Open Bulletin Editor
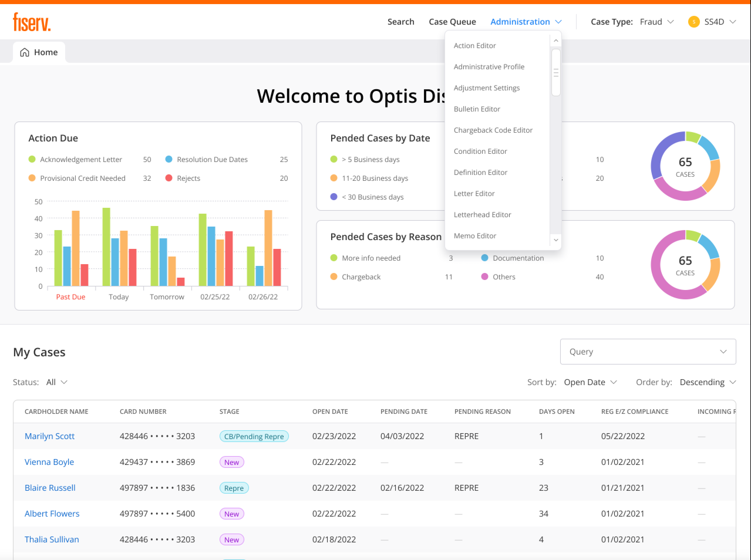This screenshot has height=560, width=751. coord(477,109)
